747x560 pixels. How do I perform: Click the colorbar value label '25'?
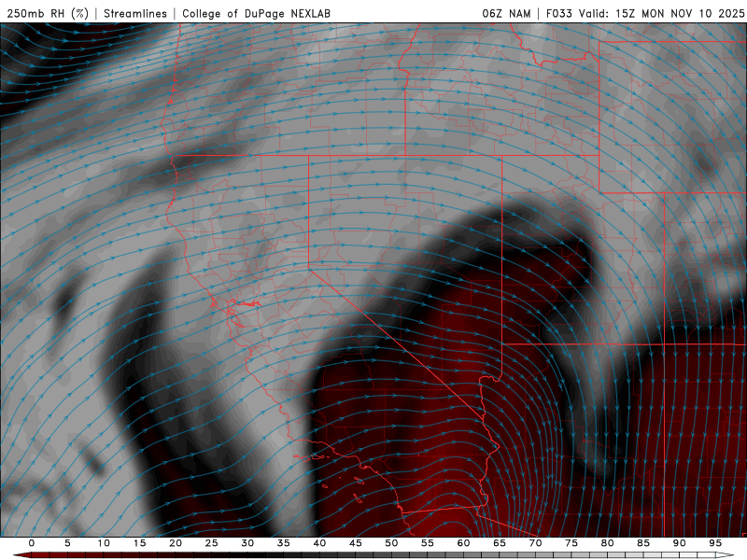point(212,543)
